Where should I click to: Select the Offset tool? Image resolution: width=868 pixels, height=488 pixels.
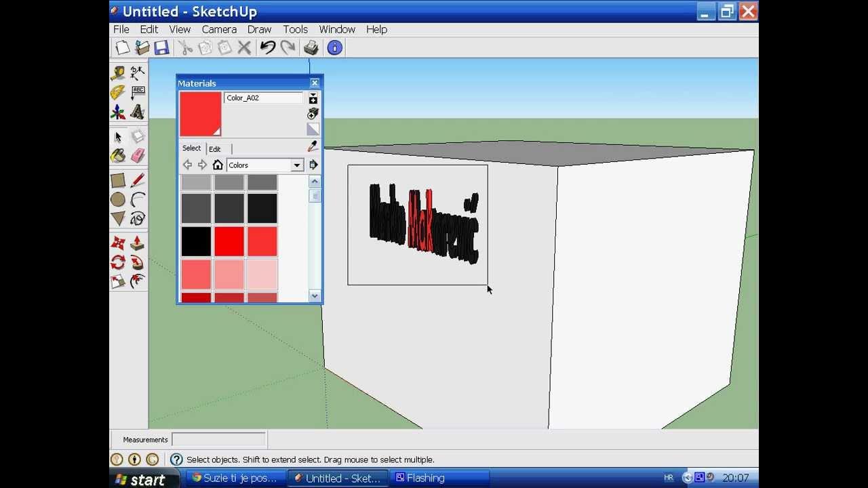coord(138,281)
